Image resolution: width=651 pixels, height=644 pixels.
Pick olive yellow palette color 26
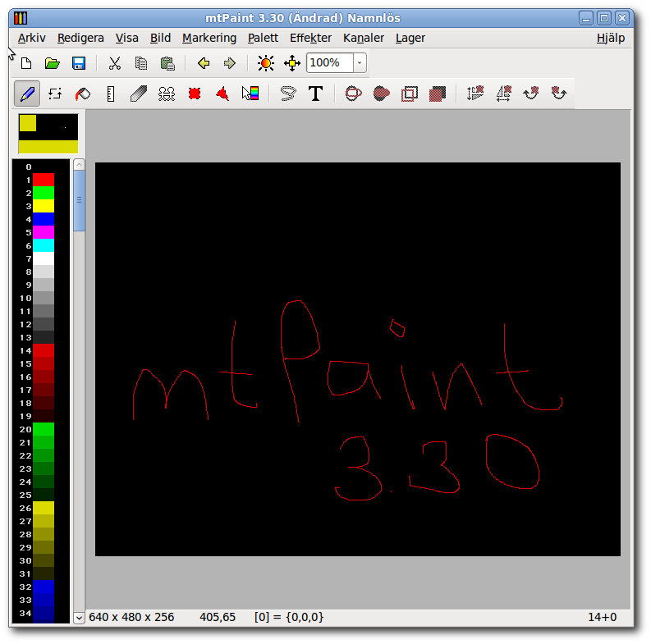(x=44, y=508)
